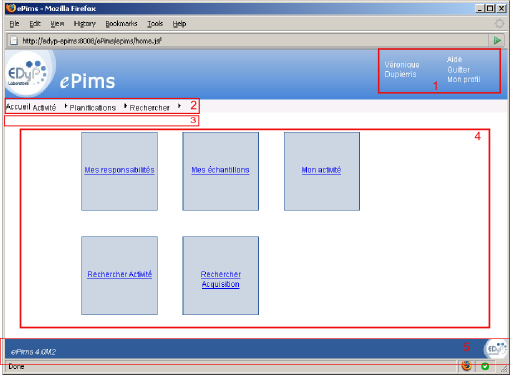This screenshot has width=510, height=375.
Task: Click the green check icon in status bar
Action: pyautogui.click(x=485, y=366)
